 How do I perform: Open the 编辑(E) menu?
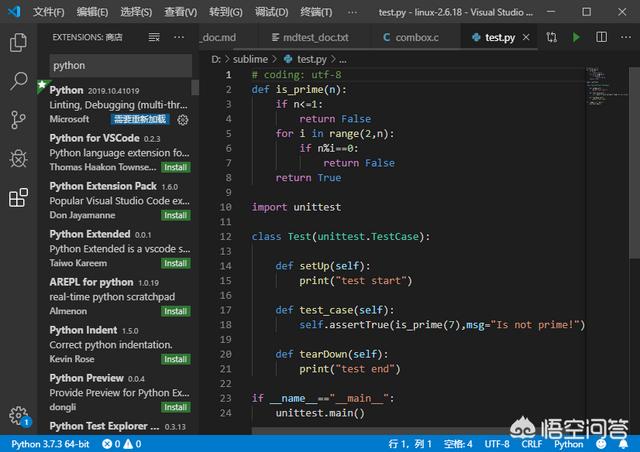pyautogui.click(x=92, y=12)
